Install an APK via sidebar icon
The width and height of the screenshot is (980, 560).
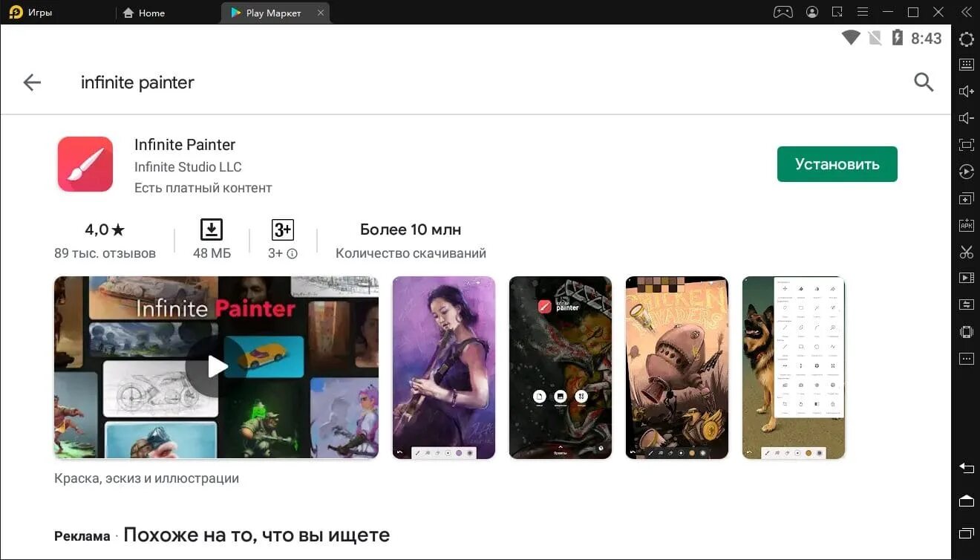coord(967,225)
